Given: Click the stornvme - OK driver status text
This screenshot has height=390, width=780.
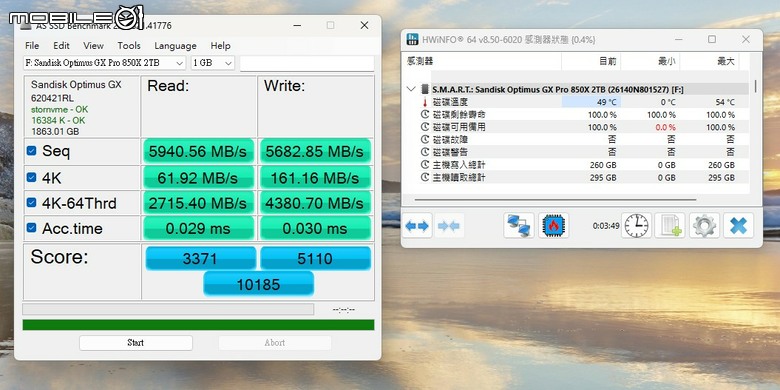Looking at the screenshot, I should (x=60, y=109).
